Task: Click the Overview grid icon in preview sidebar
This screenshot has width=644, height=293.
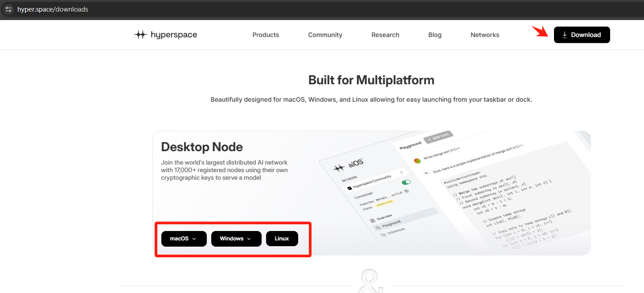Action: click(372, 220)
